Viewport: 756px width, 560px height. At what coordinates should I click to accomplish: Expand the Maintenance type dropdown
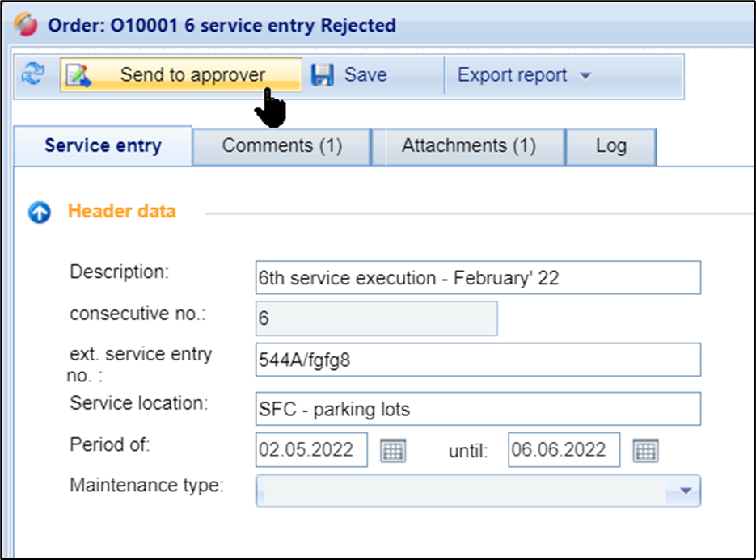click(x=686, y=490)
